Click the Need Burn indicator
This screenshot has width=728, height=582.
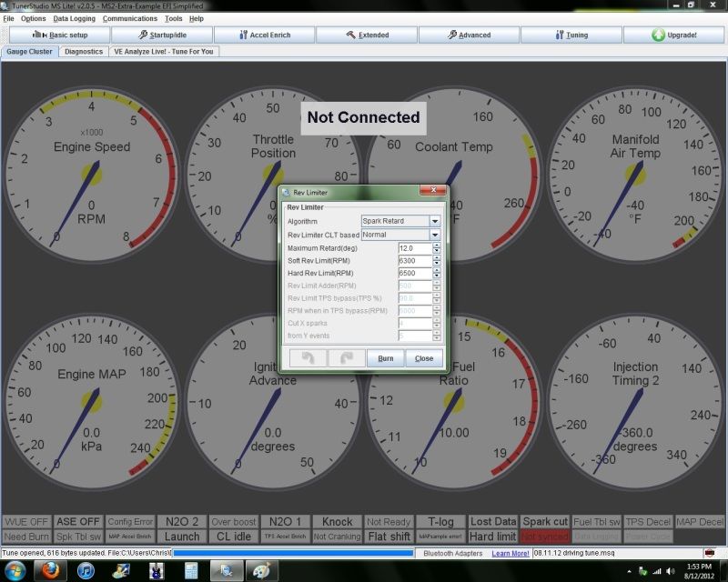[x=26, y=537]
